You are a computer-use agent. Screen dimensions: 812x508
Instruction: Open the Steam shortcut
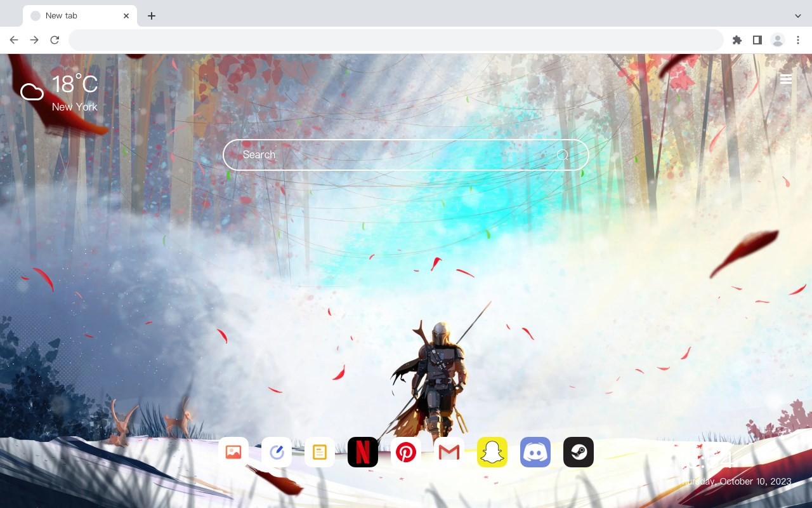(x=579, y=452)
